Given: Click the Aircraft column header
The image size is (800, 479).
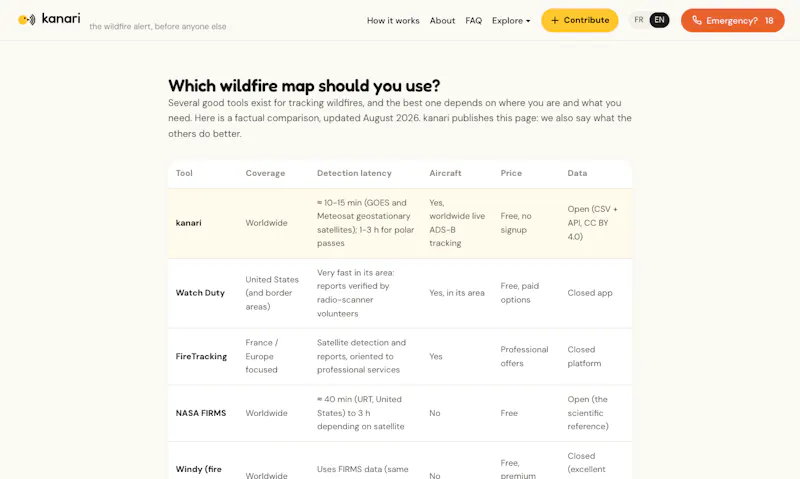Looking at the screenshot, I should pos(445,173).
